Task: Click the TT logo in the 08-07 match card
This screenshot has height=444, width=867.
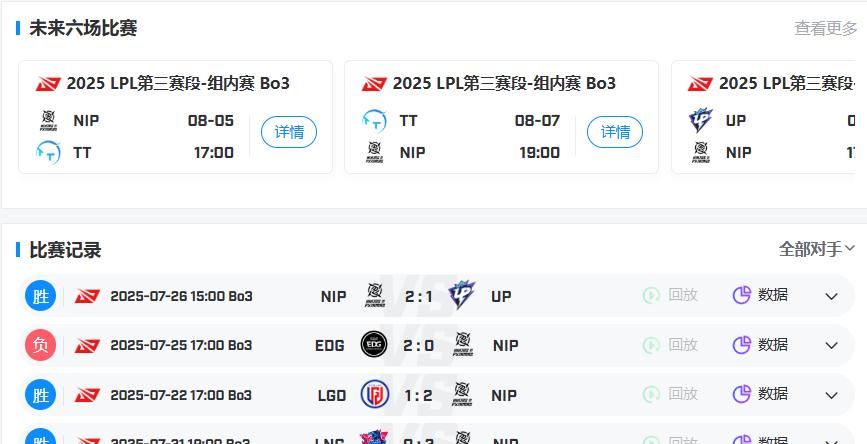Action: coord(374,121)
